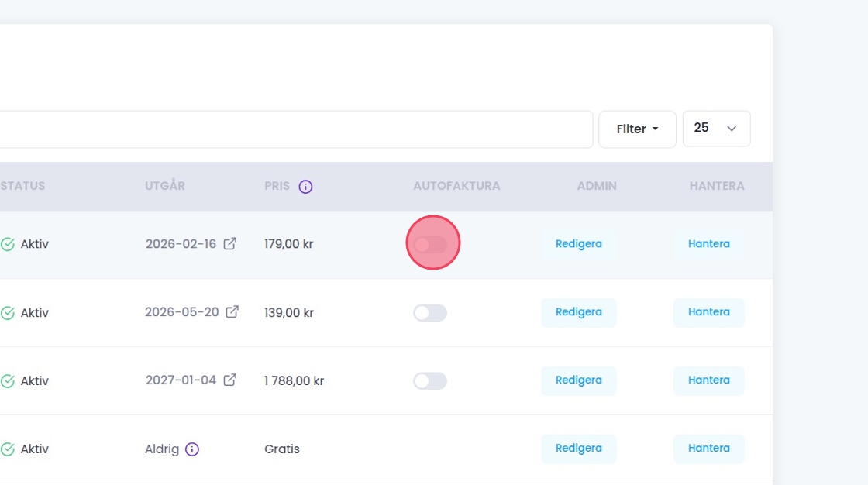Sort by the AUTOFAKTURA column header
This screenshot has height=485, width=868.
tap(456, 186)
